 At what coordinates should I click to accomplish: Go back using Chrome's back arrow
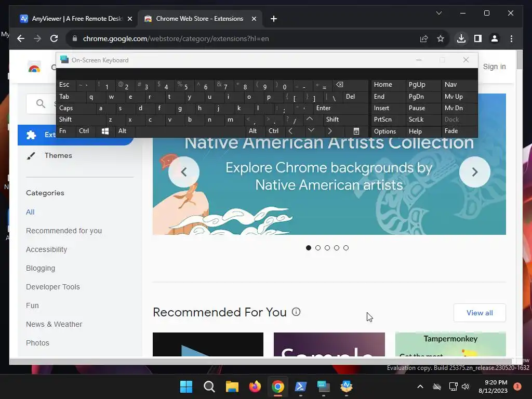point(21,38)
